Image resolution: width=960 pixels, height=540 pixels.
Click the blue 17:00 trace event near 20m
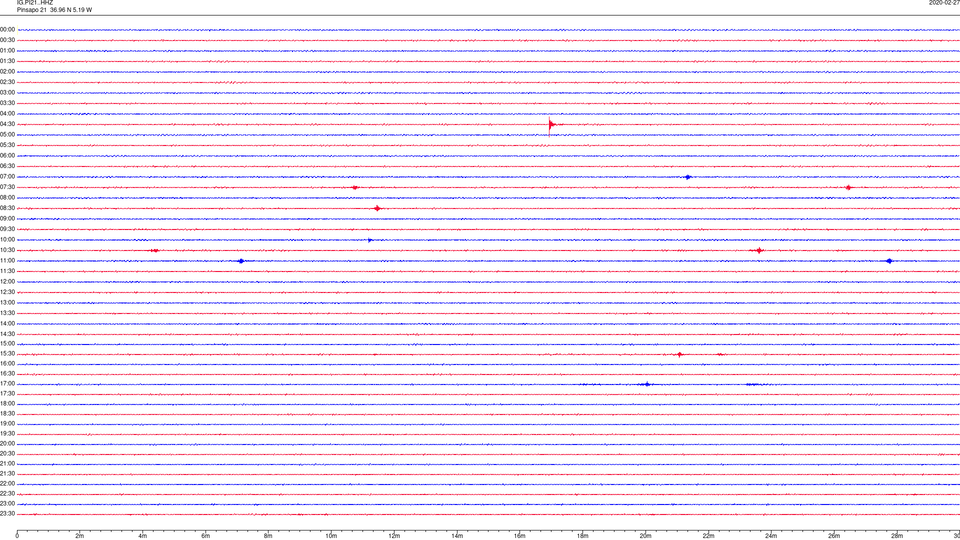click(647, 384)
